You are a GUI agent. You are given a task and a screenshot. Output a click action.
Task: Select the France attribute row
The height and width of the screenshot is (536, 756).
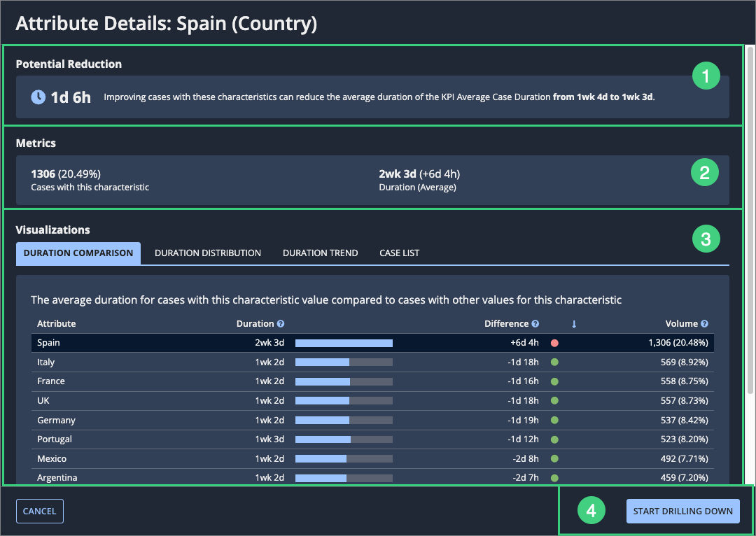pyautogui.click(x=372, y=381)
